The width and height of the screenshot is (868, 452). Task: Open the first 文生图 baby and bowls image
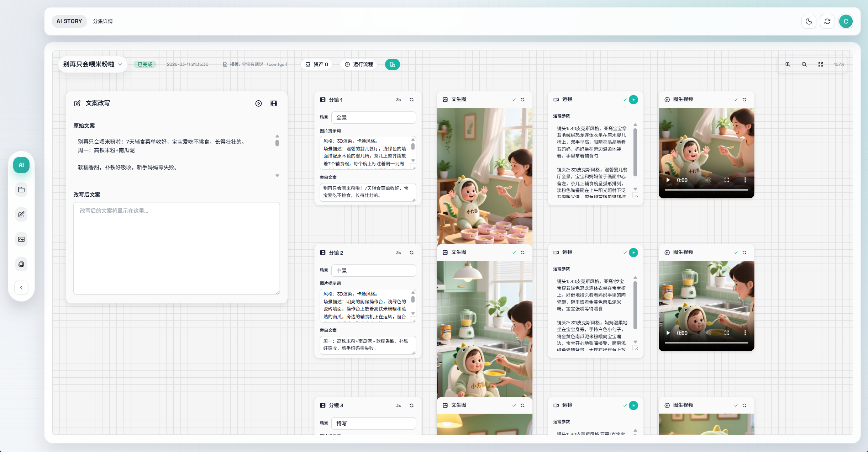tap(485, 176)
